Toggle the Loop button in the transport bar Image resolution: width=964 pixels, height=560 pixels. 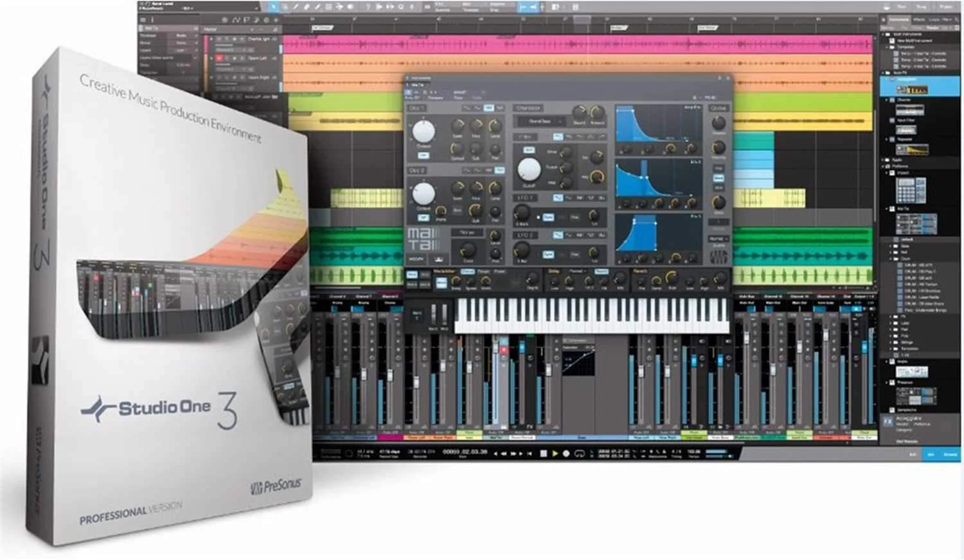[x=579, y=453]
